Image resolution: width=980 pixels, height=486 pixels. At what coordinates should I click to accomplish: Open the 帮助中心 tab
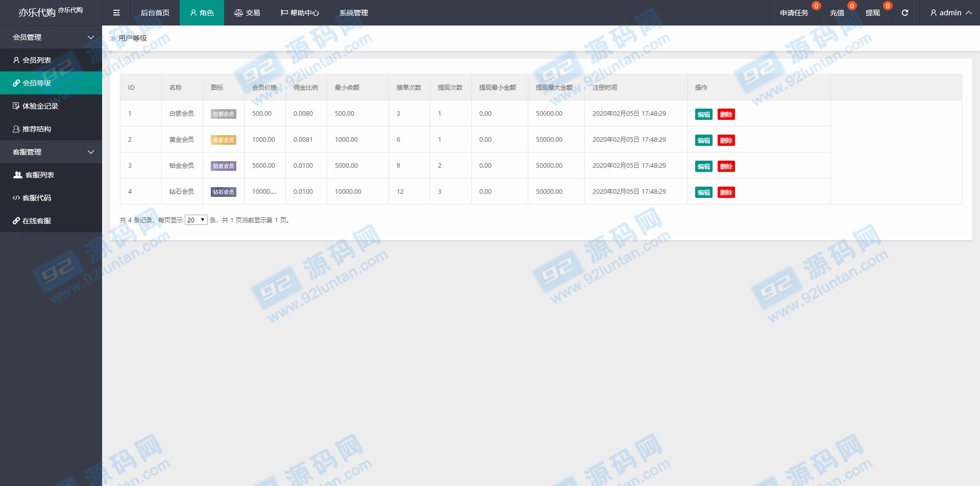pos(300,13)
